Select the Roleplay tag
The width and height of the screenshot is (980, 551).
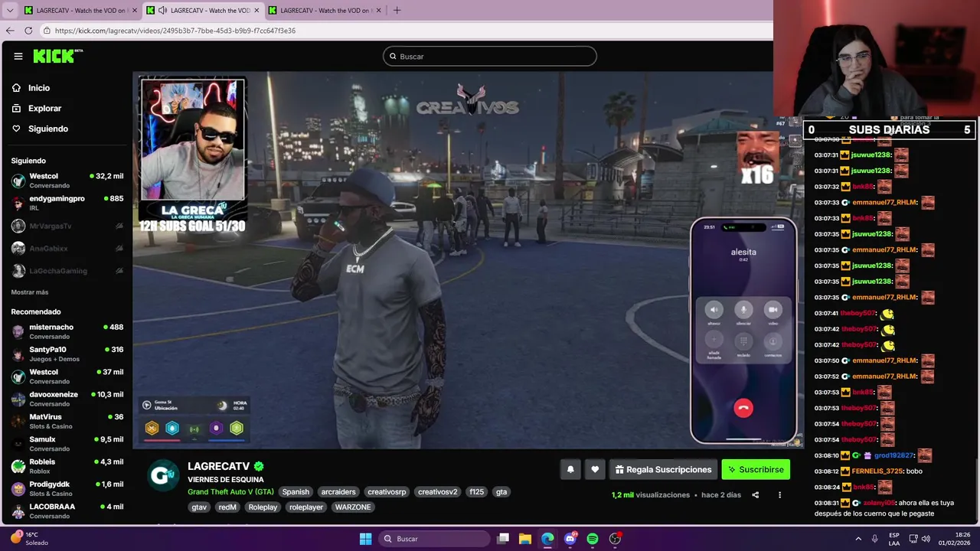point(263,507)
